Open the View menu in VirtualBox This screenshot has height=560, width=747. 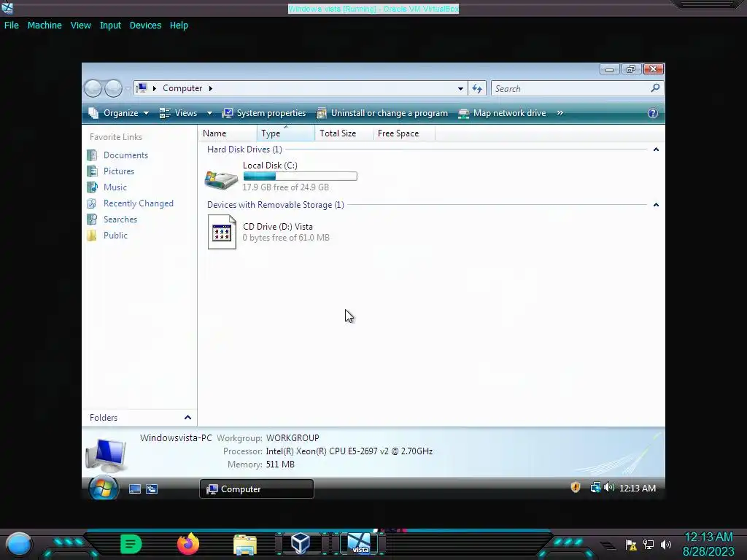coord(80,26)
